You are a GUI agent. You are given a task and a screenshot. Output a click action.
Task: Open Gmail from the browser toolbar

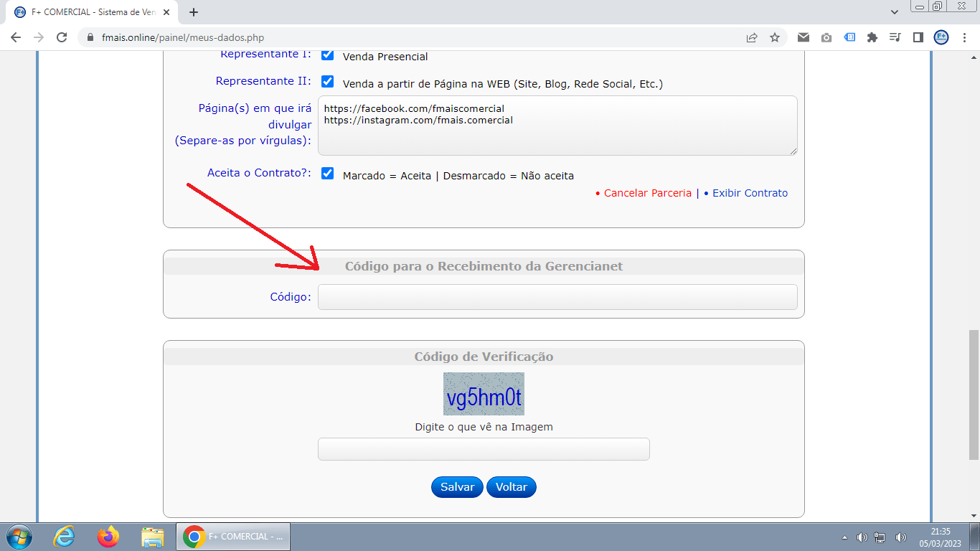click(804, 37)
